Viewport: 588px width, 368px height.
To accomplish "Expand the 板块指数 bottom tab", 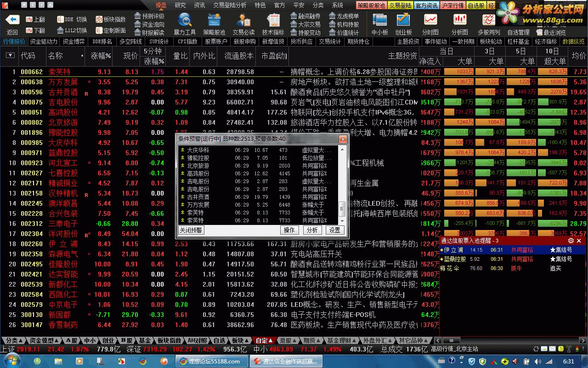I will click(170, 340).
